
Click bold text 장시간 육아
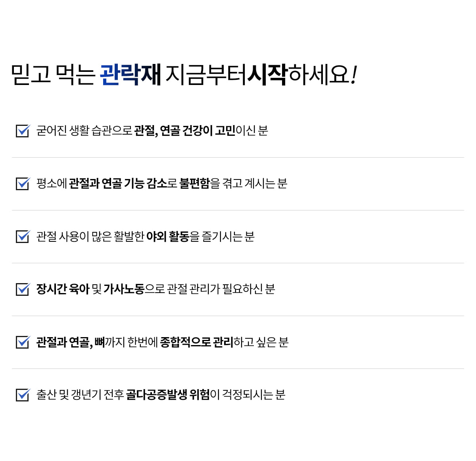click(63, 289)
